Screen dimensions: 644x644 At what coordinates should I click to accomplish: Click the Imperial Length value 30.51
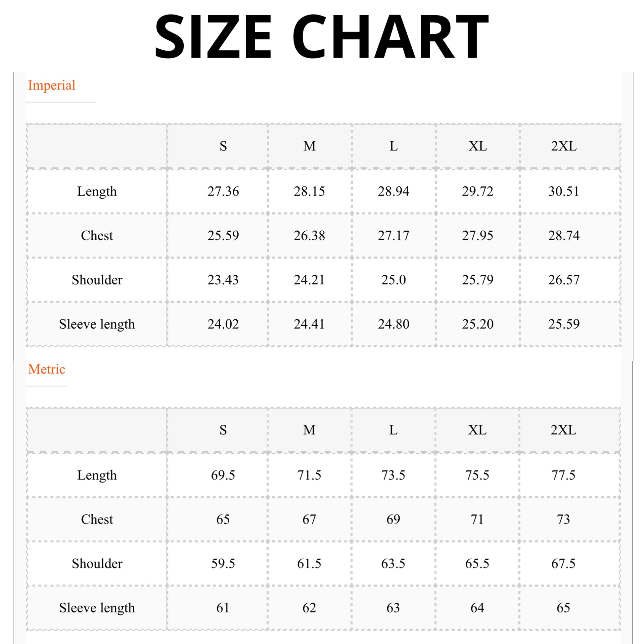(x=564, y=191)
